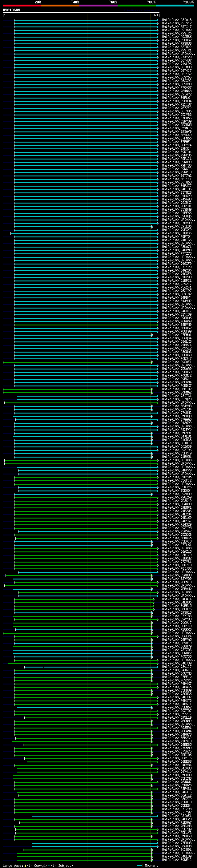Open UniRef100_Q70MM2 hit
Viewport: 197px width, 868px height.
(x=176, y=413)
